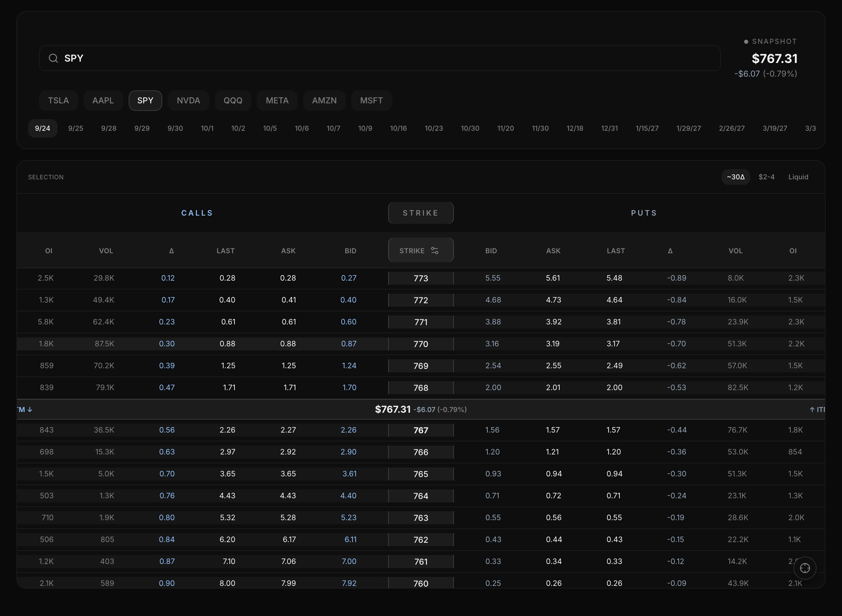Click call delta 0.56 in the 767 row
Screen dimensions: 842x616
(x=167, y=430)
